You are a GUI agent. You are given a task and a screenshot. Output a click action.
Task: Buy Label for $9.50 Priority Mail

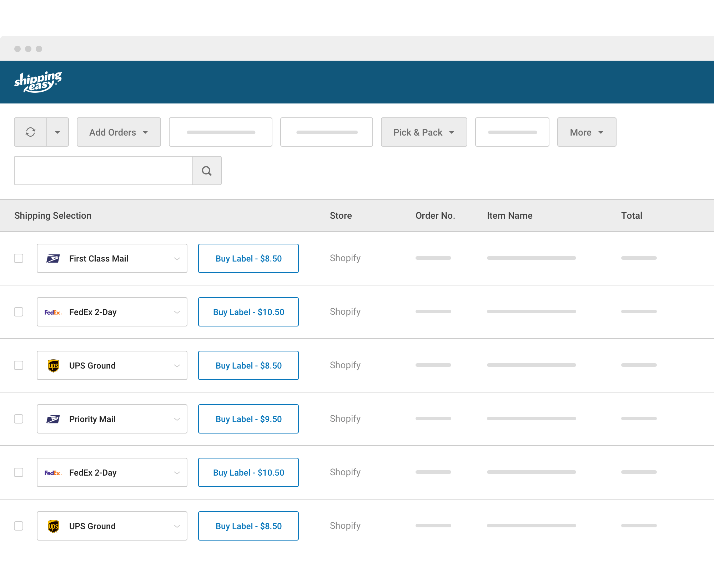click(248, 419)
